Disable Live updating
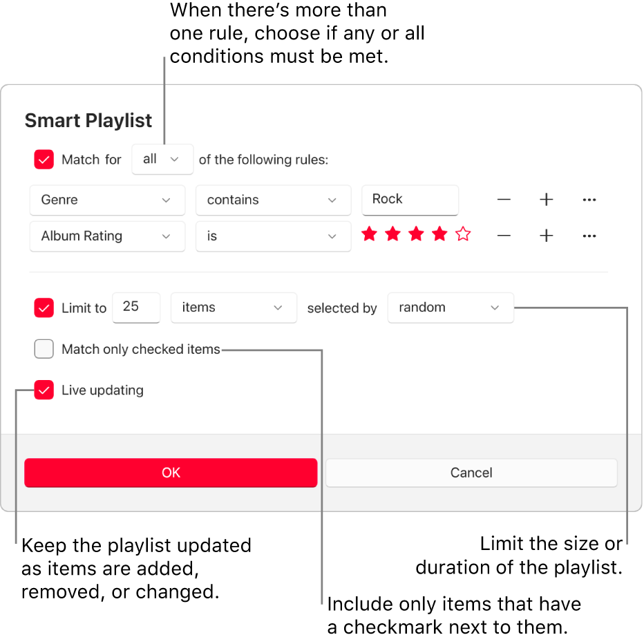Viewport: 644px width, 644px height. 44,390
